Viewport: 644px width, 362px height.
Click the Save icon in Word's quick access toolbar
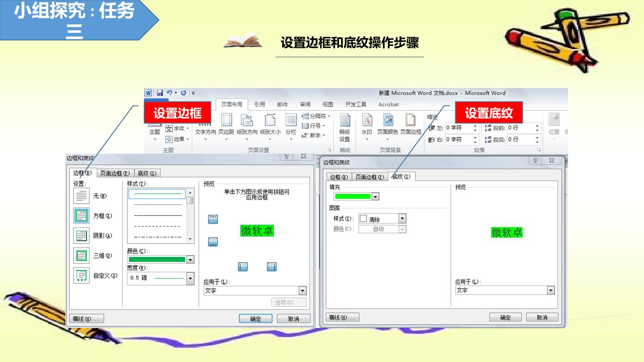click(160, 93)
